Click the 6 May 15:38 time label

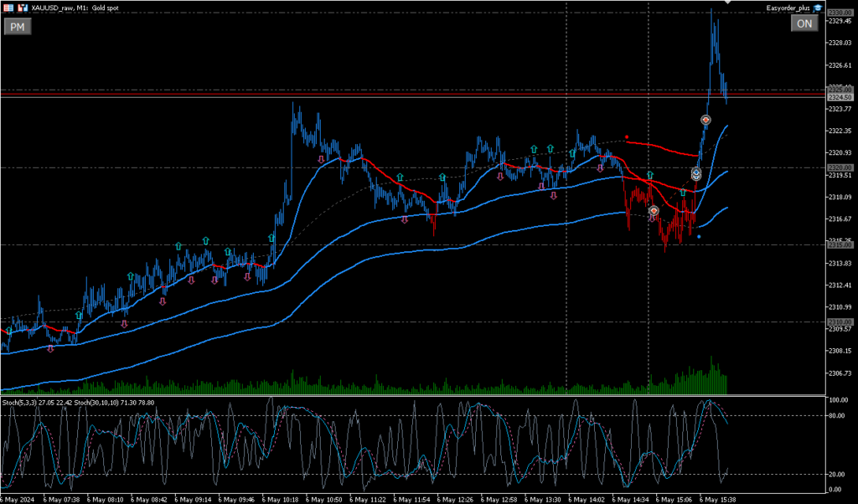coord(718,500)
